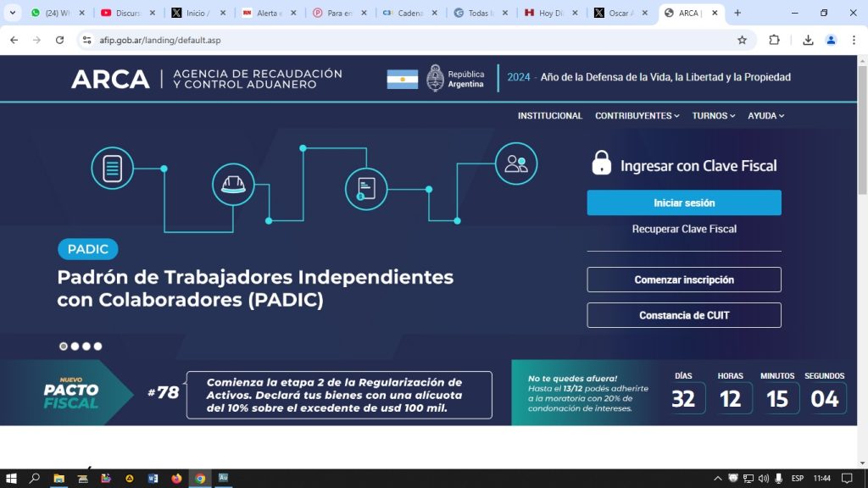Open Adobe Audition from the taskbar
The image size is (868, 488).
pos(225,478)
